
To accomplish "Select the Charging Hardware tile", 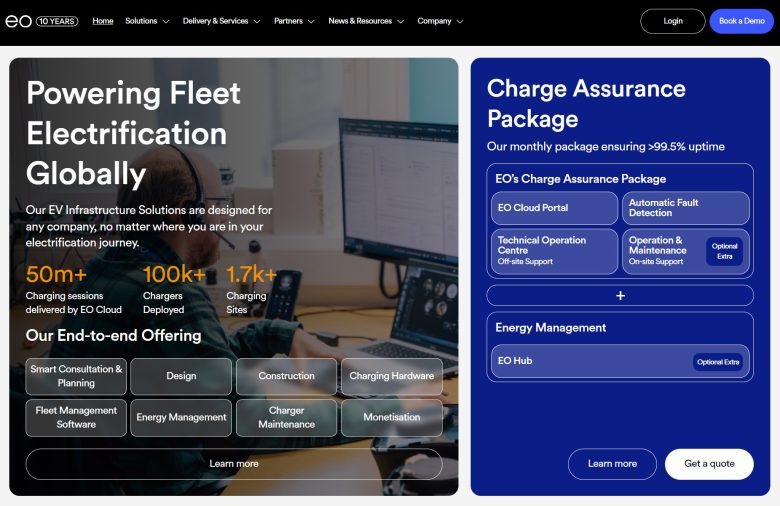I will click(392, 376).
